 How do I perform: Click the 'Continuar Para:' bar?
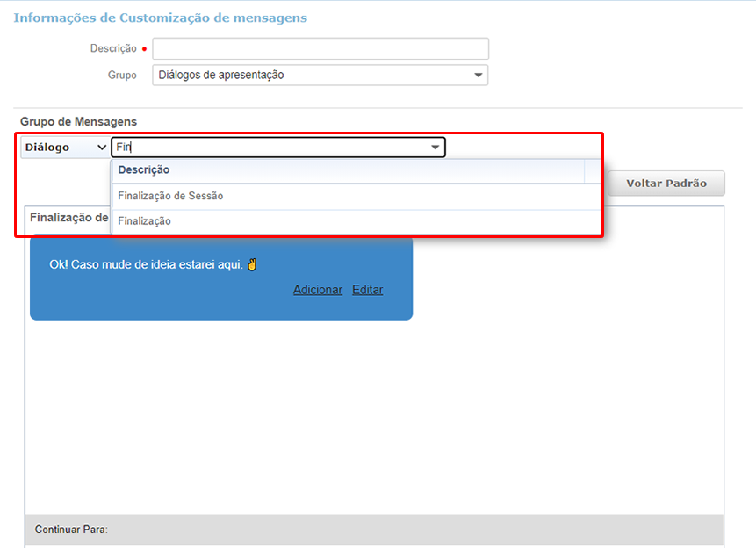pos(374,530)
